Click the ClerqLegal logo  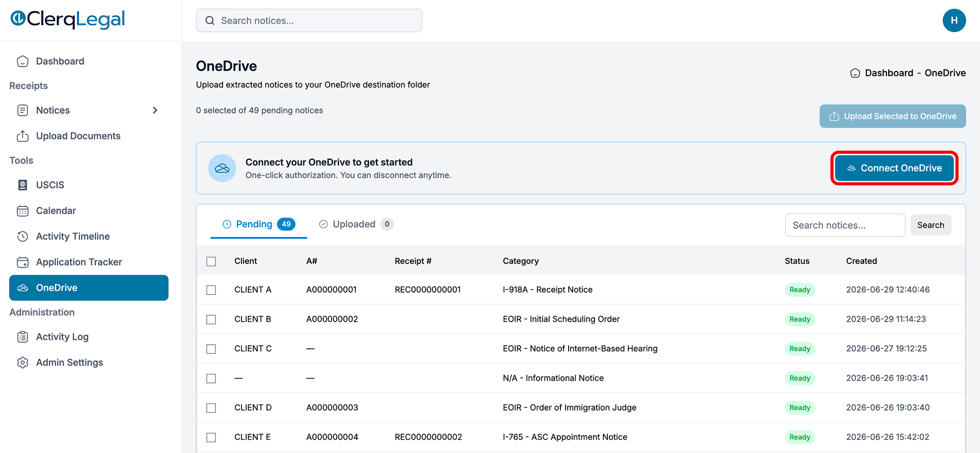[68, 19]
